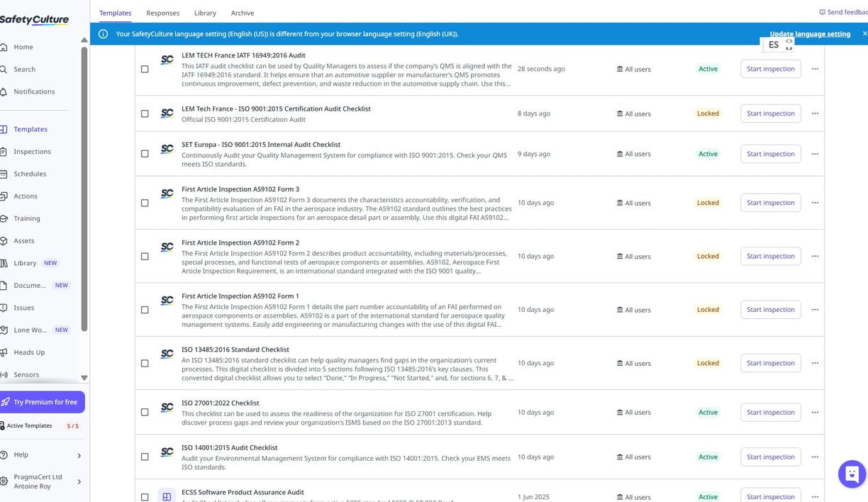
Task: Open the Training sidebar icon
Action: (x=4, y=218)
